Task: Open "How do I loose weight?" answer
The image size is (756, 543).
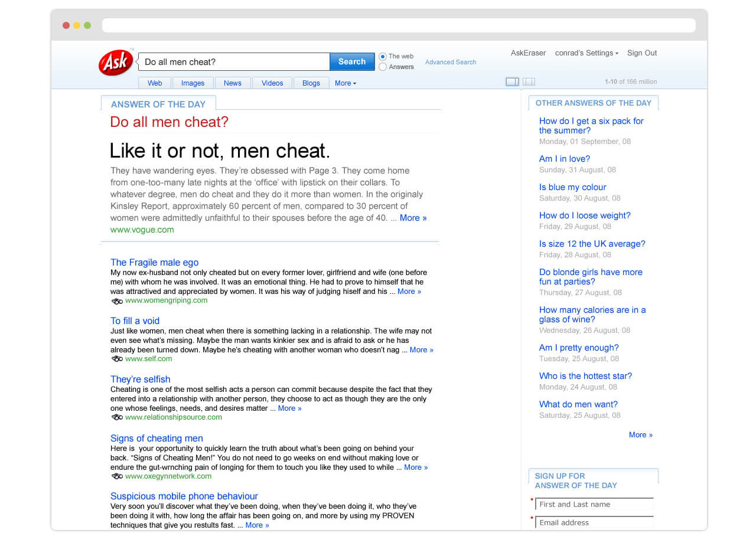Action: click(x=585, y=215)
